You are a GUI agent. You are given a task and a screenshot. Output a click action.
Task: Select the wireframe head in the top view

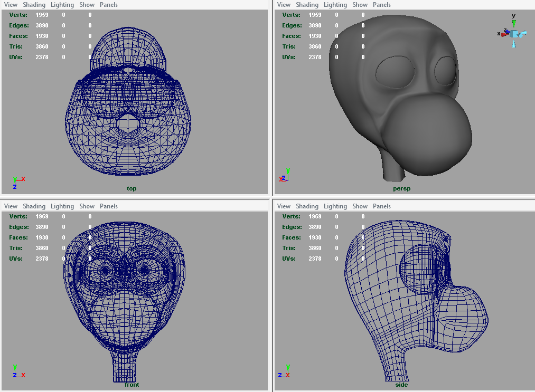click(x=128, y=101)
